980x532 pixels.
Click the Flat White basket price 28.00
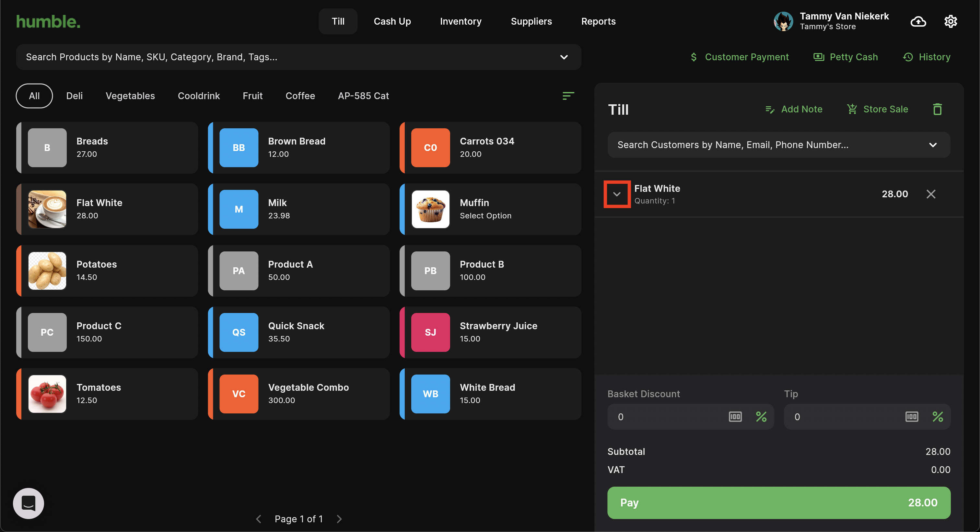(x=894, y=194)
